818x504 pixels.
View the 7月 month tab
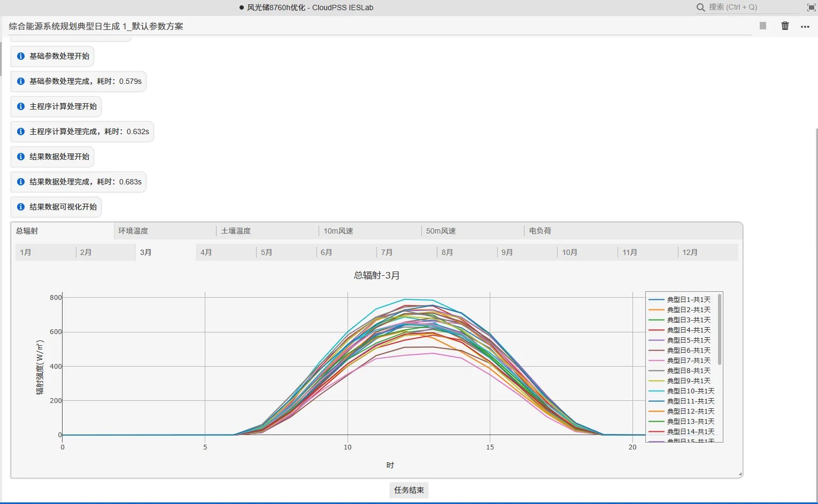[407, 252]
